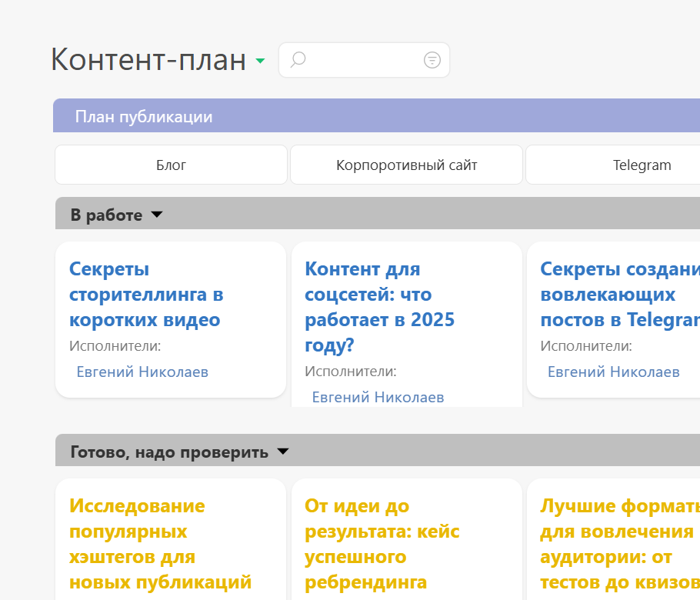Collapse the Готово, надо проверить arrow

click(282, 452)
